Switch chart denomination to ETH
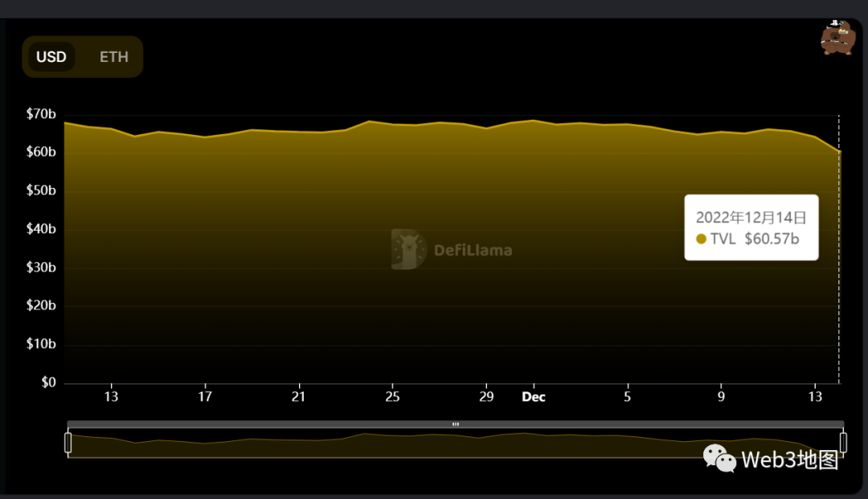868x499 pixels. [x=113, y=57]
